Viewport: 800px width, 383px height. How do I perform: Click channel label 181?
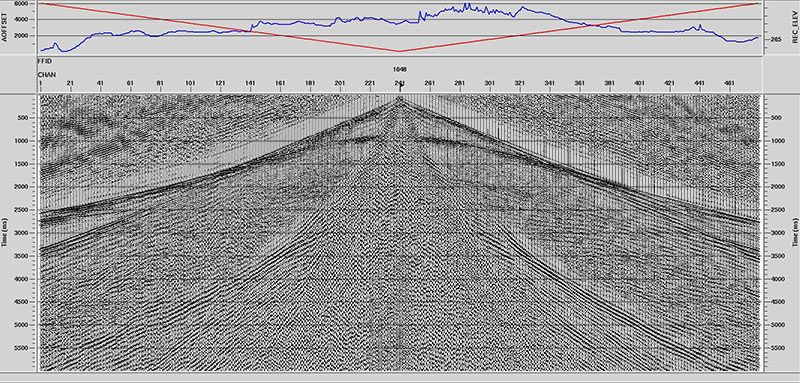[310, 83]
